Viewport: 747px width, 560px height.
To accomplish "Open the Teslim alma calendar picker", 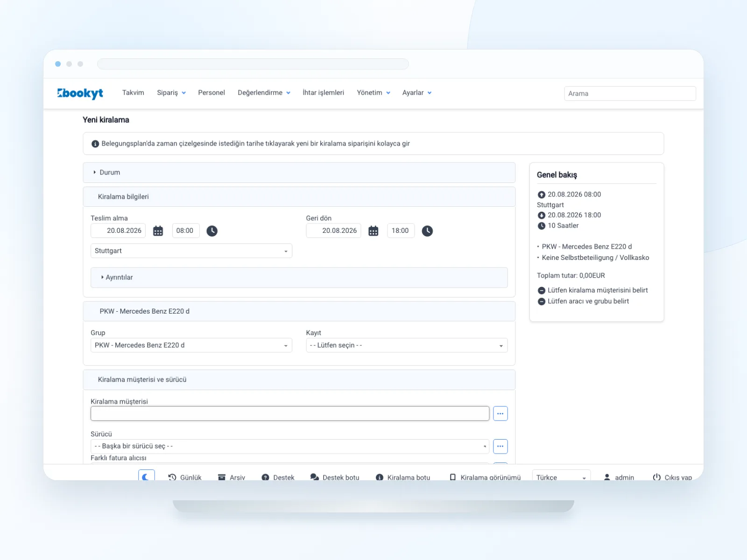I will [x=158, y=231].
